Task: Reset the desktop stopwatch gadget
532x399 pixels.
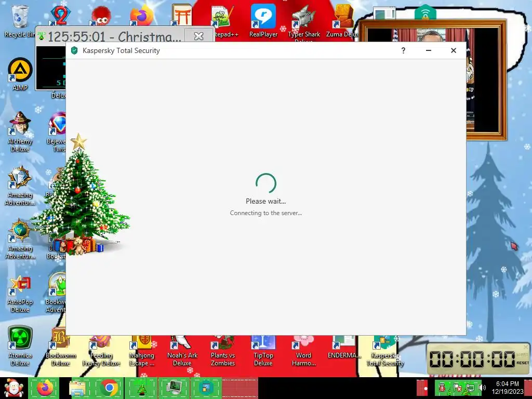Action: tap(523, 363)
